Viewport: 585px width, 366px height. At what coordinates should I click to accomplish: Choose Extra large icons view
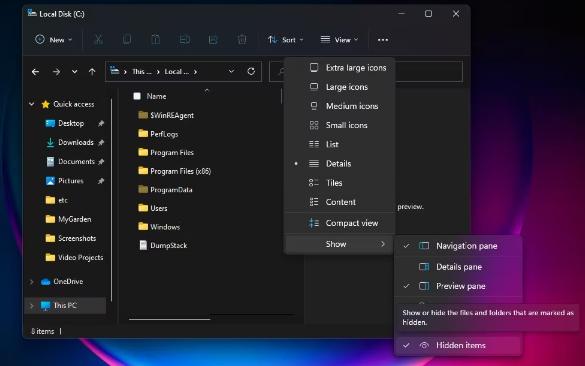(339, 68)
